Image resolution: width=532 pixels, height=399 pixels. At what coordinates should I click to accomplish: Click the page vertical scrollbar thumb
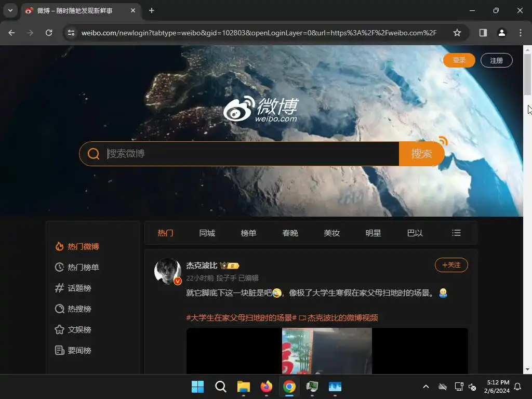pyautogui.click(x=527, y=75)
